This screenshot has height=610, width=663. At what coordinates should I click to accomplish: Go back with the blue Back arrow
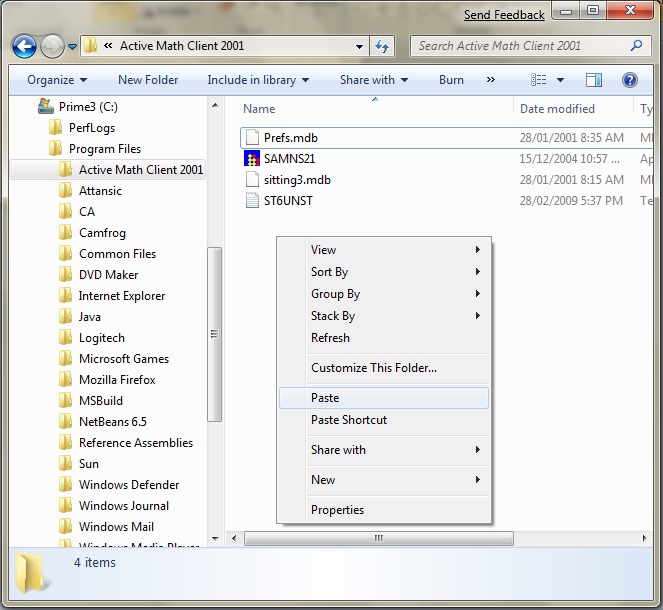pyautogui.click(x=24, y=46)
